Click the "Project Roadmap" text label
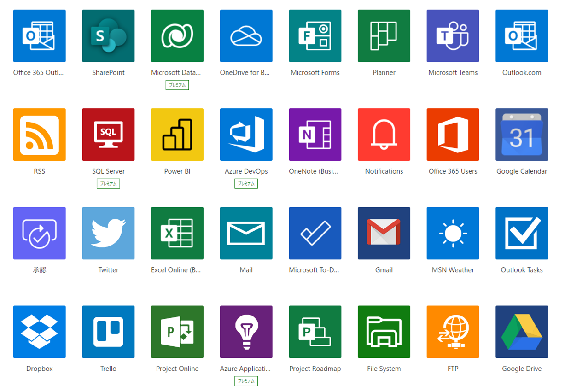This screenshot has width=565, height=392. [315, 369]
